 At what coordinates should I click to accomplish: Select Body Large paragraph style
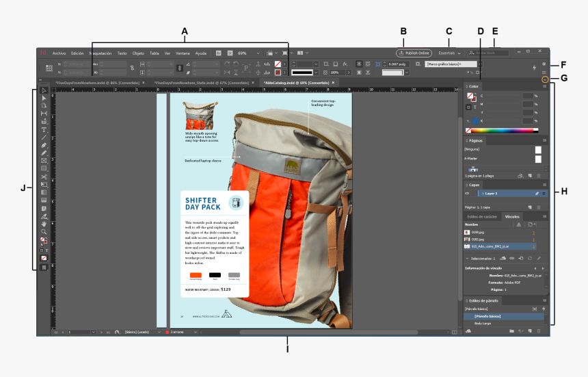[504, 324]
